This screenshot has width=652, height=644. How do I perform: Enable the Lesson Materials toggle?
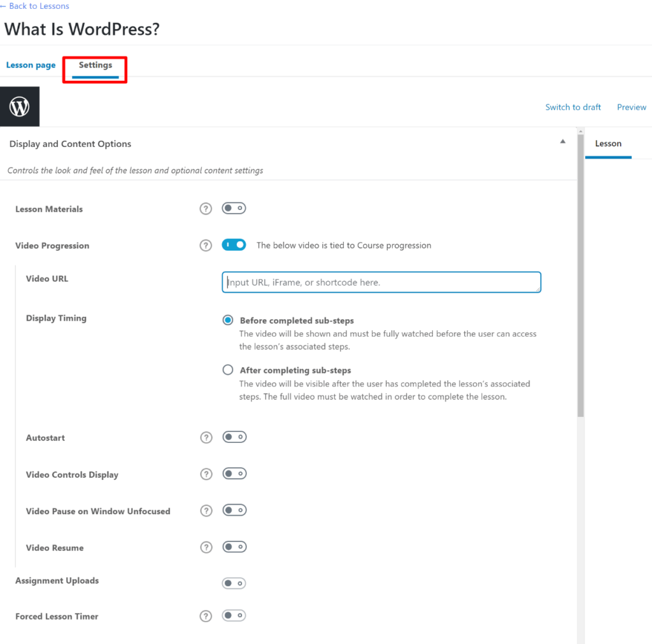234,208
